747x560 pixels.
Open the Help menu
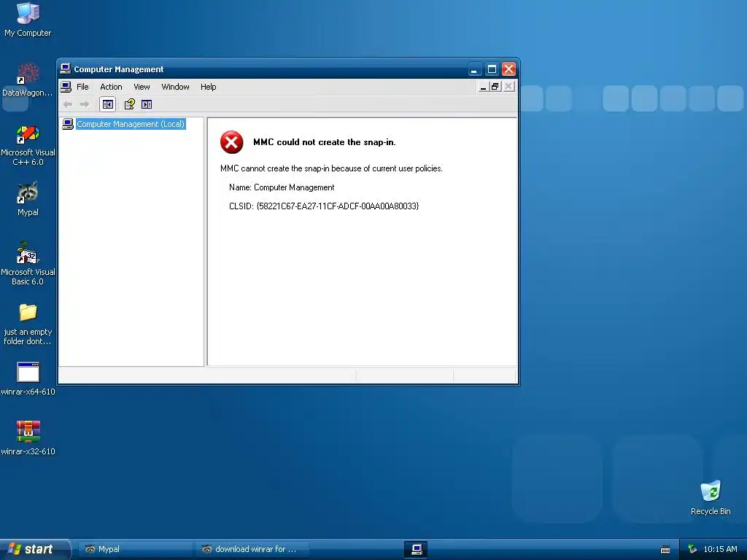(208, 87)
